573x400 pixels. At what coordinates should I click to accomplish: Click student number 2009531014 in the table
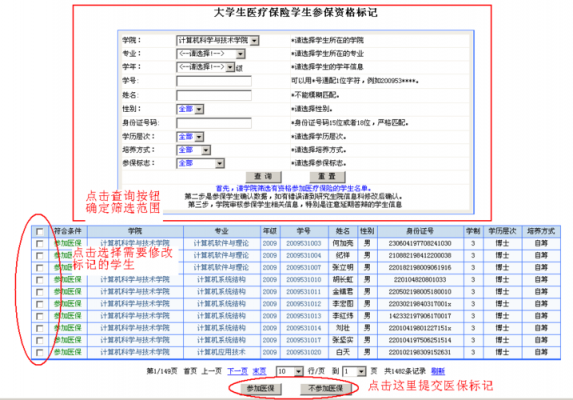click(x=303, y=328)
